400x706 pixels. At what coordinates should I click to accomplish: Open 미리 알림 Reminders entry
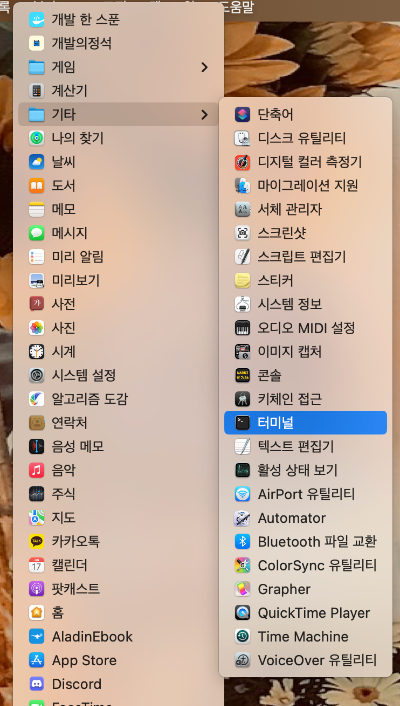118,257
